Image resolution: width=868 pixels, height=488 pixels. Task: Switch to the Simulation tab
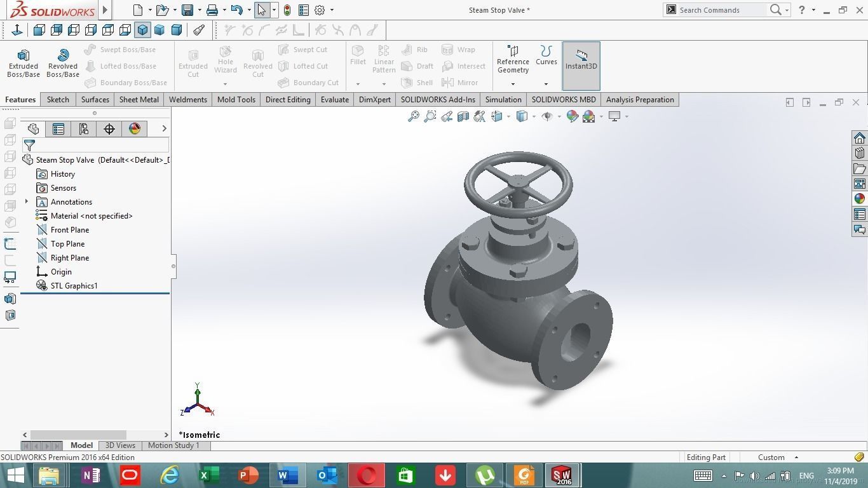(503, 100)
